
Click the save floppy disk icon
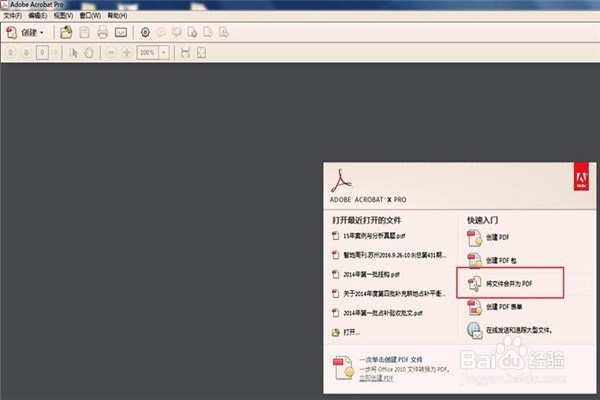click(x=85, y=33)
